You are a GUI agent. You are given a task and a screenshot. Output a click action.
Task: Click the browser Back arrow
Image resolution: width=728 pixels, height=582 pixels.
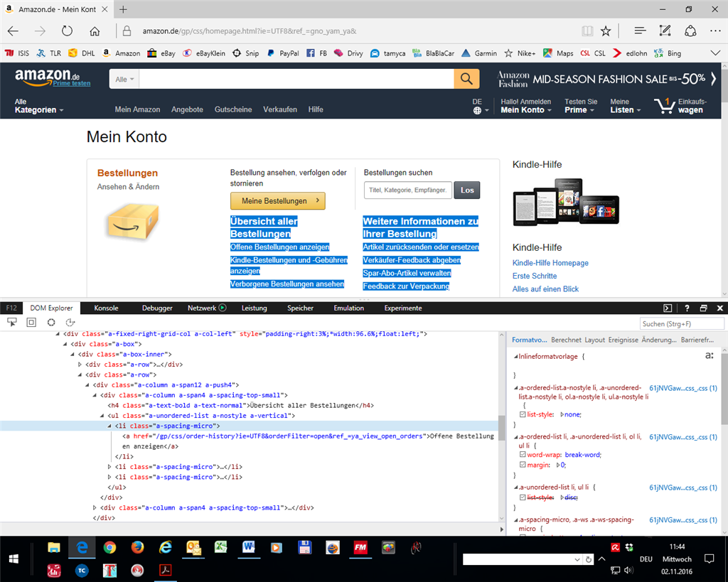click(13, 31)
